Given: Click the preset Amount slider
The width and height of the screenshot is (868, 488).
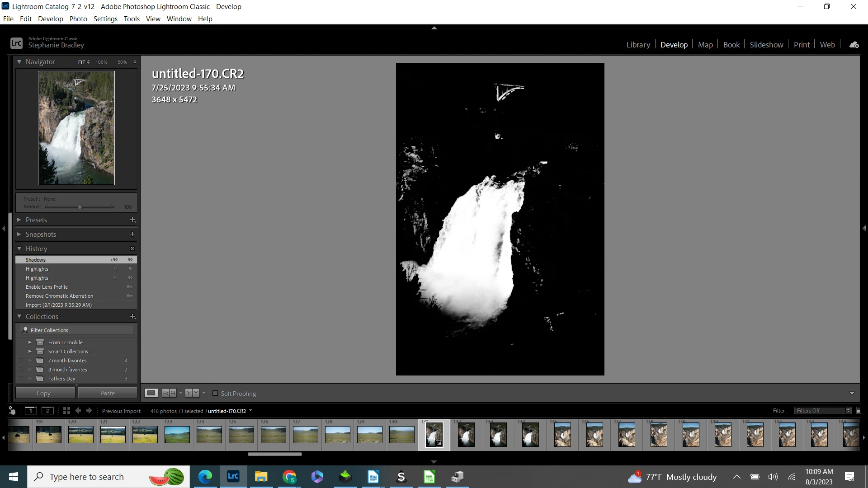Looking at the screenshot, I should [80, 207].
